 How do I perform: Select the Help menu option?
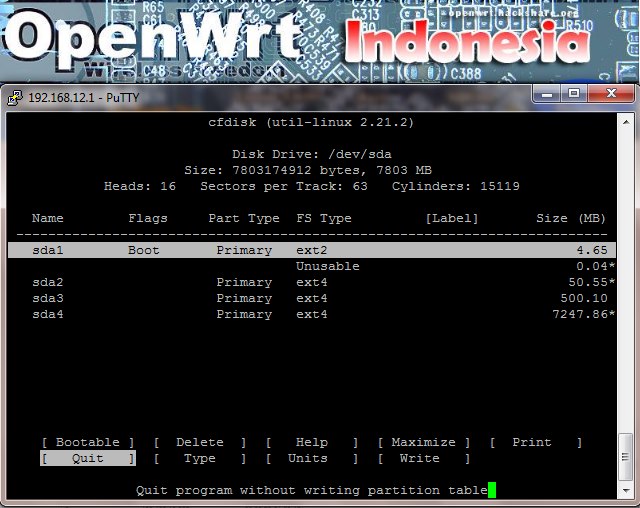coord(312,442)
